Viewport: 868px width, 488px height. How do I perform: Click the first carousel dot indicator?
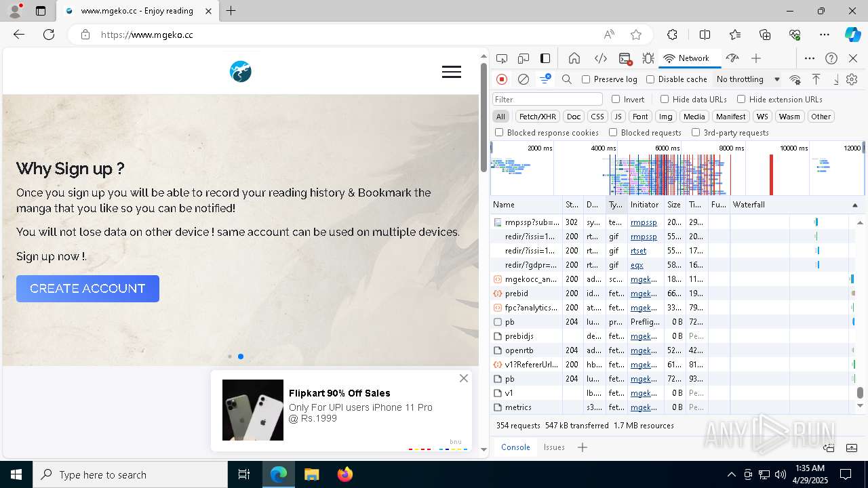(230, 357)
